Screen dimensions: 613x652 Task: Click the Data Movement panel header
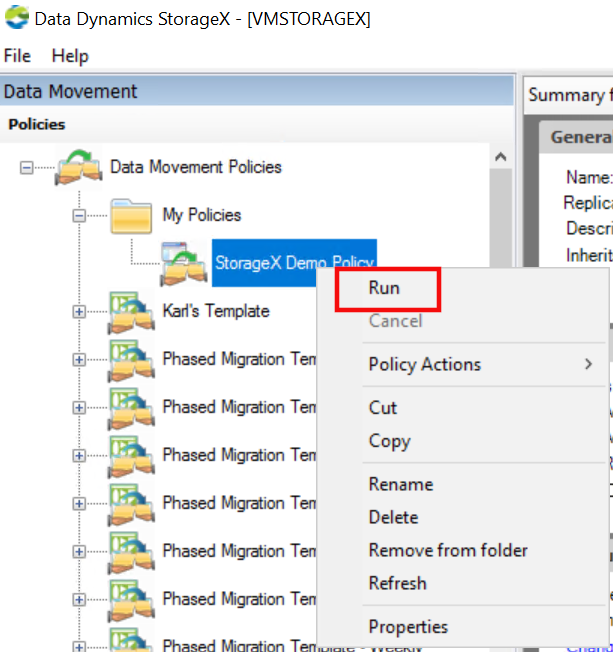coord(257,91)
